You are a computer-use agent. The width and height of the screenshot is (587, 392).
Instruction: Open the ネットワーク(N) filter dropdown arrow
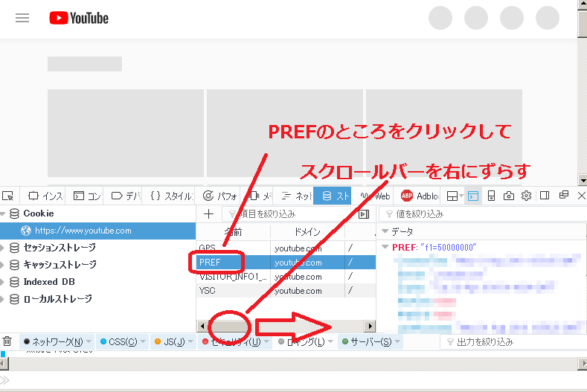coord(89,341)
